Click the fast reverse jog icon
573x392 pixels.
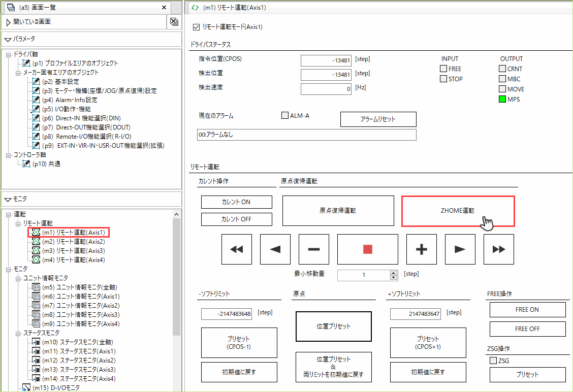237,249
